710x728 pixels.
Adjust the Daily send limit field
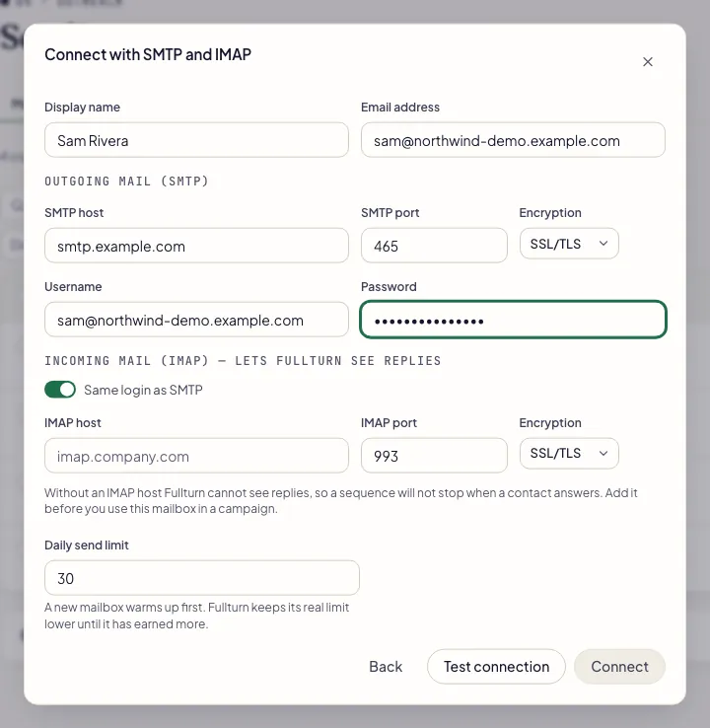(202, 578)
